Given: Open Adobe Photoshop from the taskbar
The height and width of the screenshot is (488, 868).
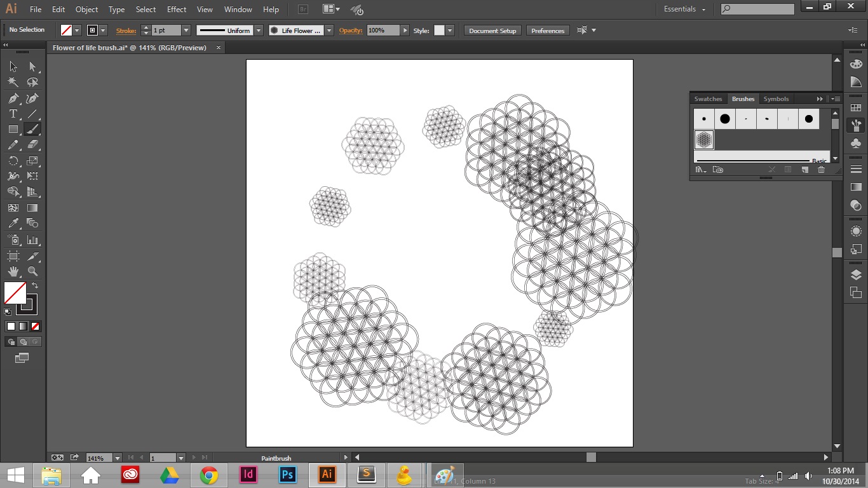Looking at the screenshot, I should (x=287, y=475).
